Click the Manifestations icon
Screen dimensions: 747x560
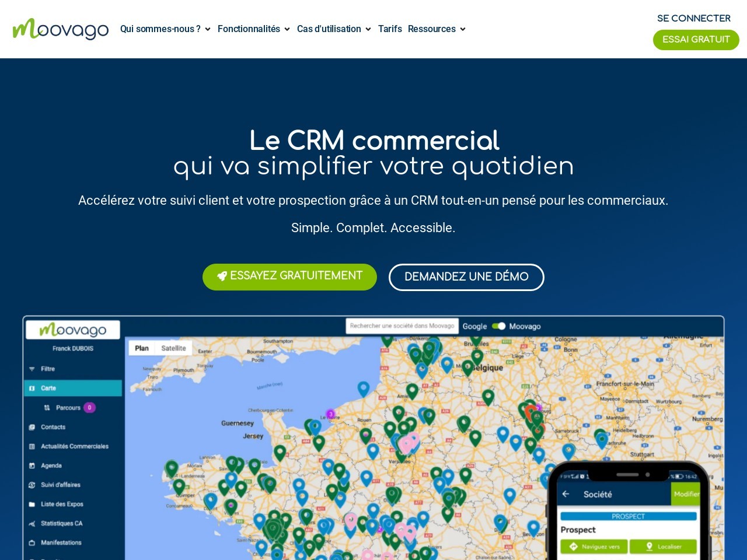click(32, 542)
